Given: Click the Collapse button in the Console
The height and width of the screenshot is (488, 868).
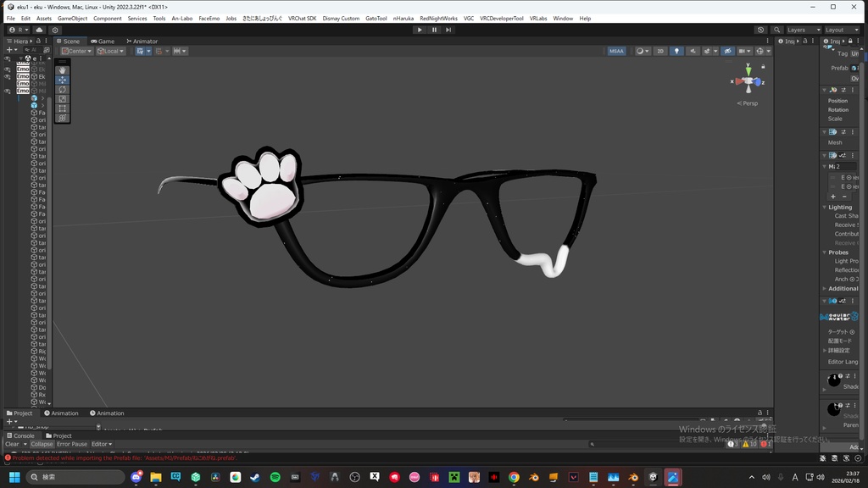Looking at the screenshot, I should (x=42, y=444).
